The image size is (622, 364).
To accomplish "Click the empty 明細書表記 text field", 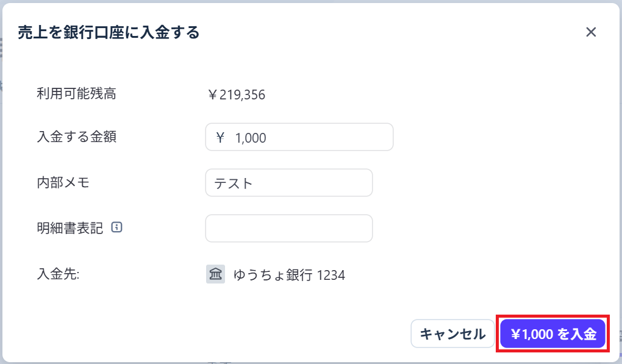I will (x=288, y=228).
